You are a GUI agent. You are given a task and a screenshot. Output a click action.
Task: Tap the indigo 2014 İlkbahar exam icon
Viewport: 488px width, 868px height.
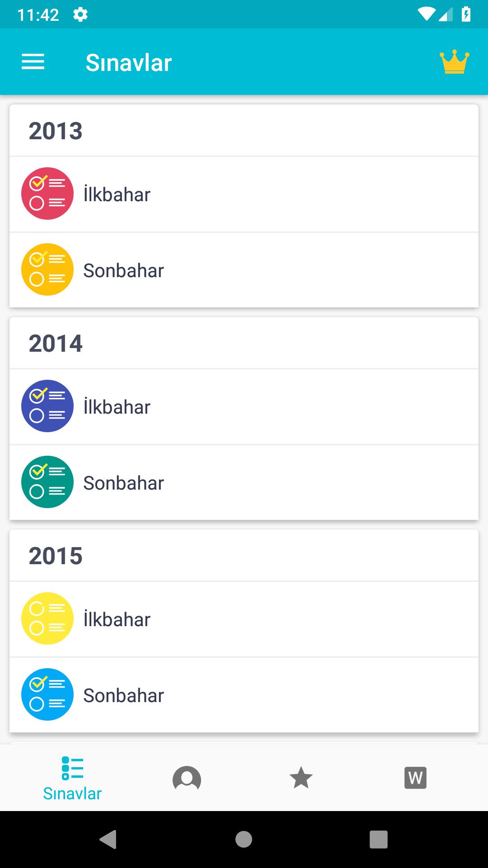click(x=47, y=406)
